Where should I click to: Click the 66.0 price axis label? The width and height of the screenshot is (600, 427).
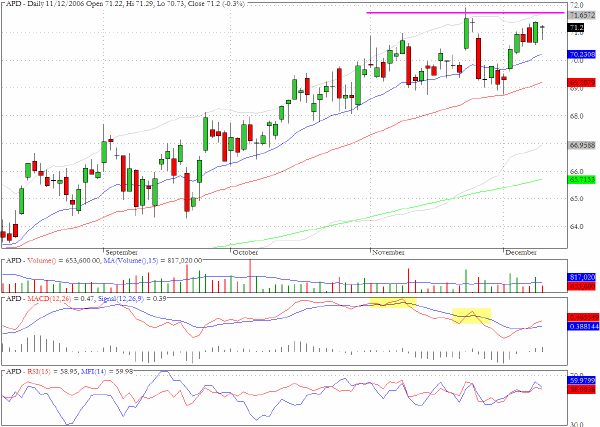tap(576, 171)
